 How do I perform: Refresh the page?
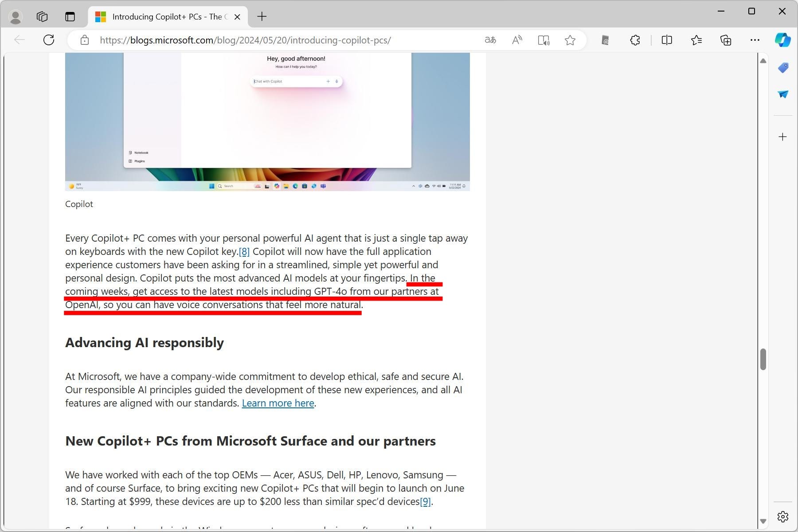49,40
